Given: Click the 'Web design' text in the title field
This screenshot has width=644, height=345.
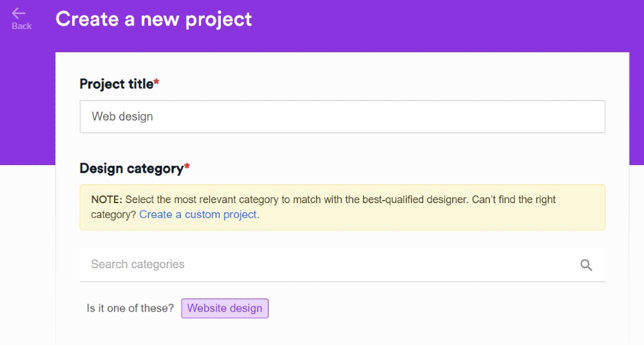Looking at the screenshot, I should point(122,117).
